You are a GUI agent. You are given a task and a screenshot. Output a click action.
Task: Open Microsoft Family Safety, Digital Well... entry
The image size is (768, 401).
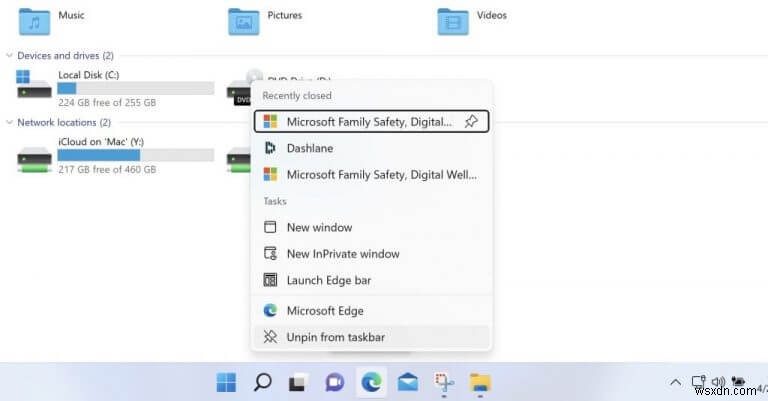coord(371,174)
